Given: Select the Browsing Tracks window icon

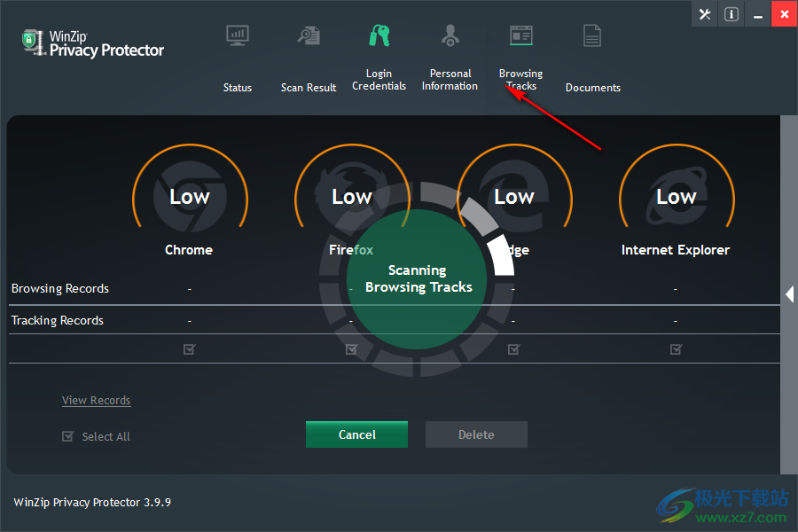Looking at the screenshot, I should click(521, 35).
